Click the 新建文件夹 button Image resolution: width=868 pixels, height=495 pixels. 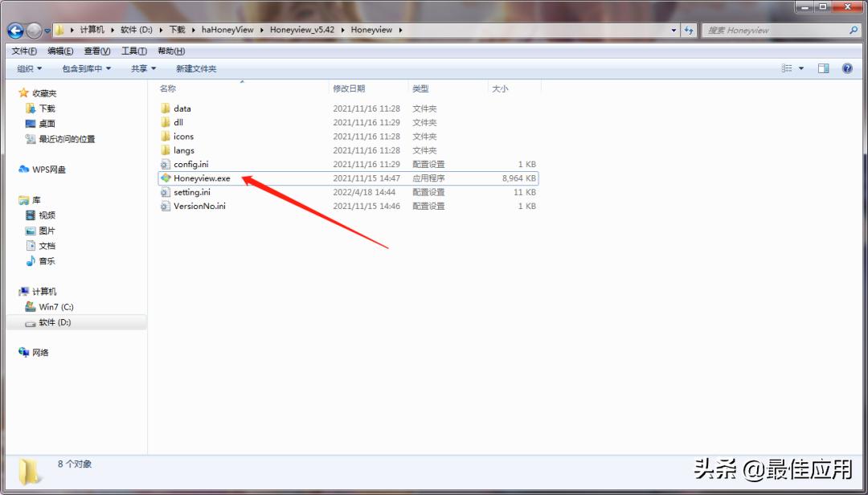pyautogui.click(x=196, y=69)
